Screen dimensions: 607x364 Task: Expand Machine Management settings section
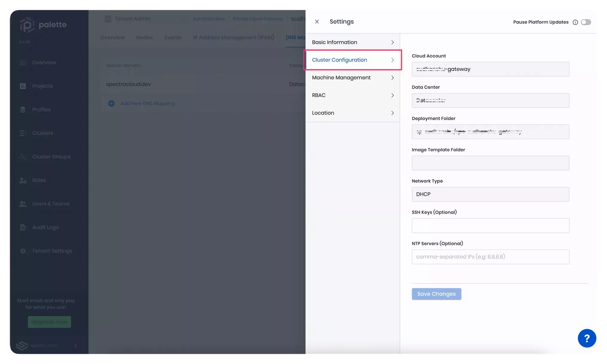pos(352,77)
